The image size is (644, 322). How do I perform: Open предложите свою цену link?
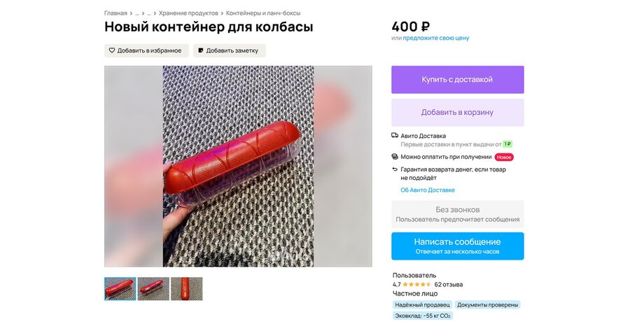tap(436, 38)
